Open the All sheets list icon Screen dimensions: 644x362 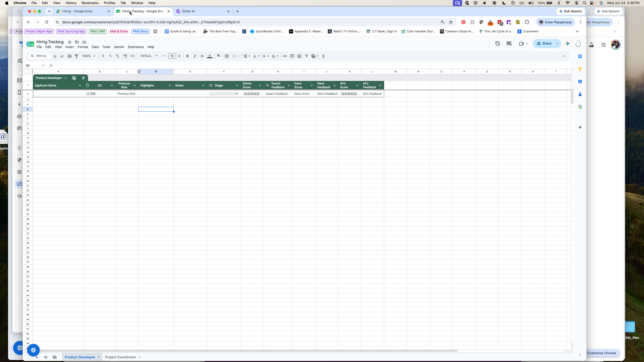[46, 357]
